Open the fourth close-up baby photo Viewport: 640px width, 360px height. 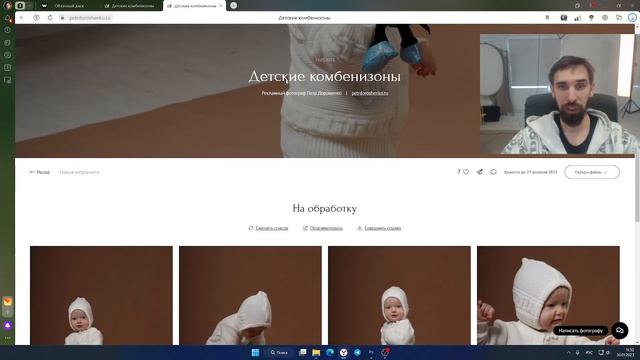coord(548,296)
